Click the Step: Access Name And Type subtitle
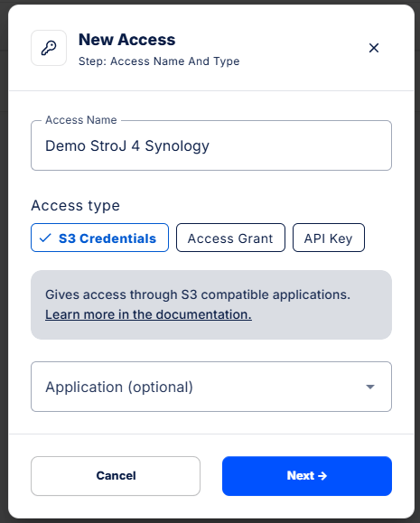Viewport: 420px width, 523px height. 159,61
